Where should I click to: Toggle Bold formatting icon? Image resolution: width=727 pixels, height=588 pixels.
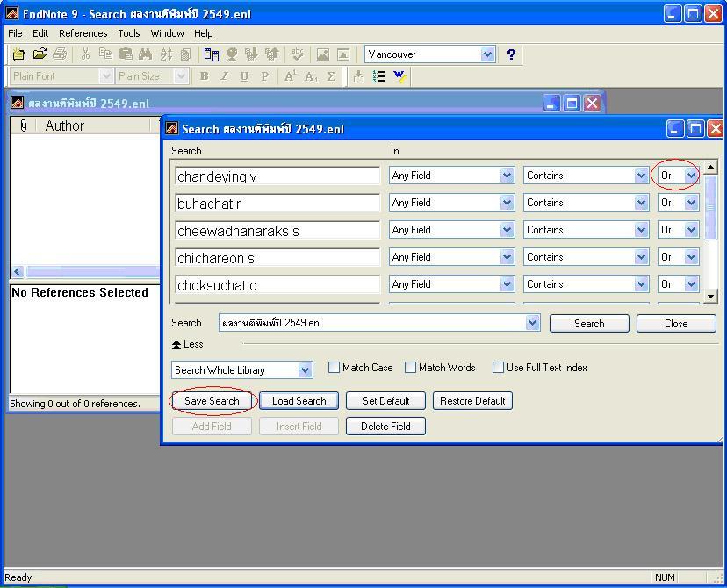pyautogui.click(x=204, y=76)
